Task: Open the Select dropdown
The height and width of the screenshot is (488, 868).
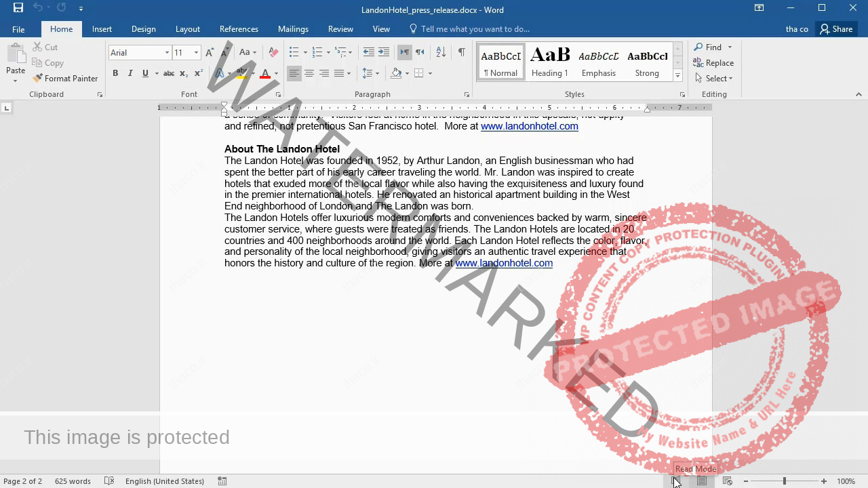Action: [x=714, y=78]
